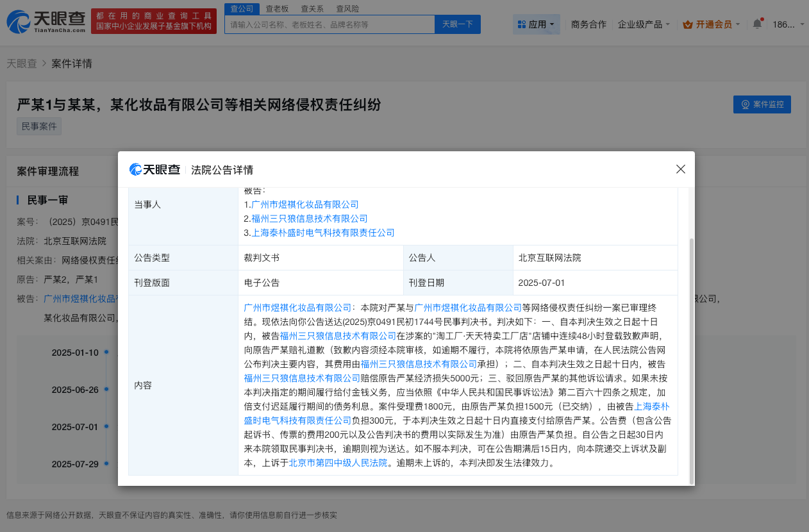Click the 天眼查 breadcrumb link
The height and width of the screenshot is (532, 809).
pyautogui.click(x=22, y=63)
